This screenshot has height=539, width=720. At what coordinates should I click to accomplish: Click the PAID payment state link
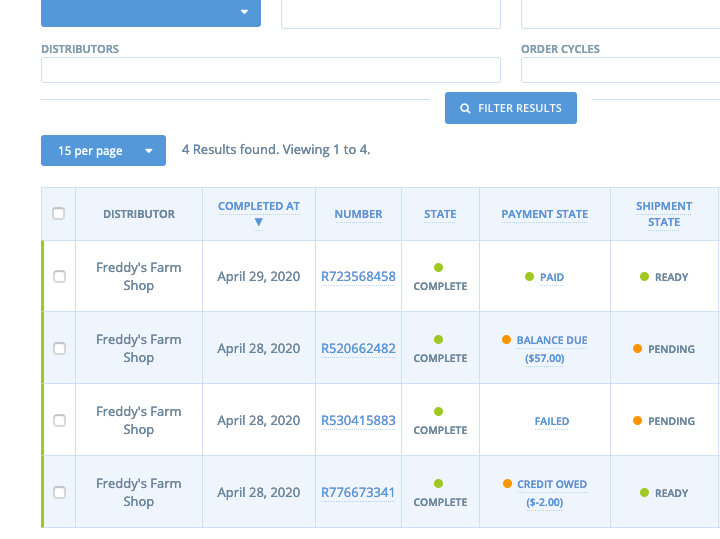tap(551, 277)
